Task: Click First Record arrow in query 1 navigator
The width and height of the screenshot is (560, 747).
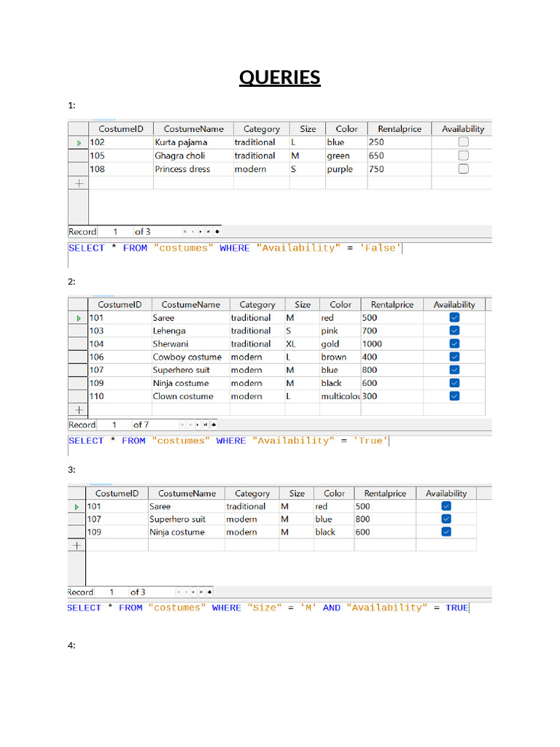Action: point(184,231)
